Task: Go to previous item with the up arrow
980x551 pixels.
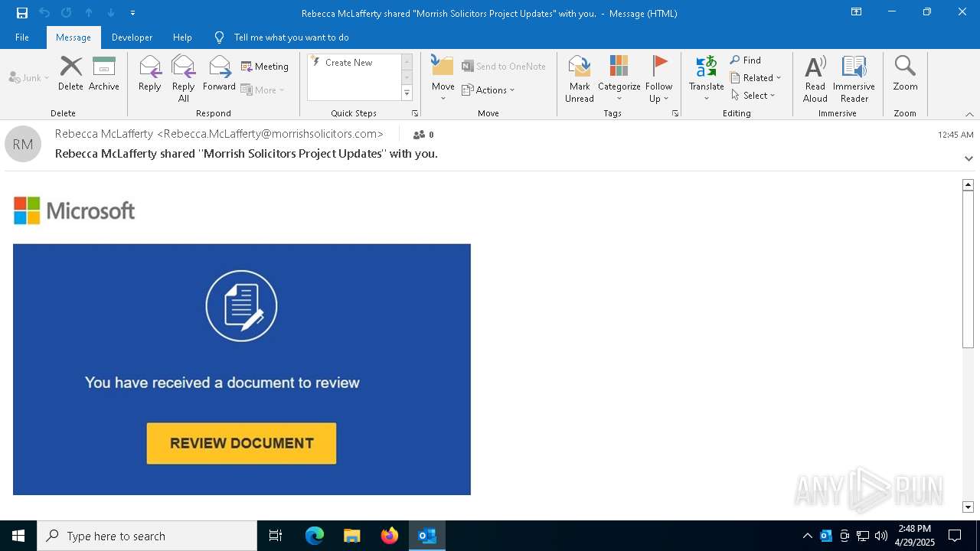Action: (x=89, y=13)
